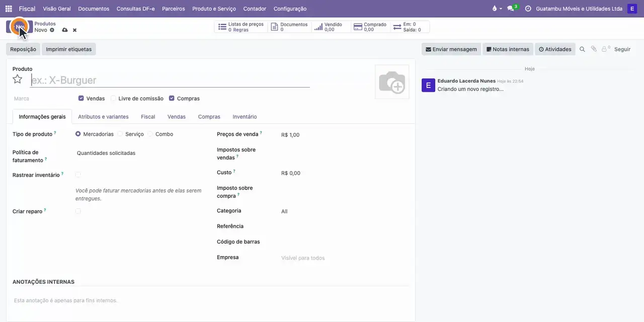This screenshot has width=644, height=322.
Task: Toggle the Vendas checkbox
Action: point(81,99)
